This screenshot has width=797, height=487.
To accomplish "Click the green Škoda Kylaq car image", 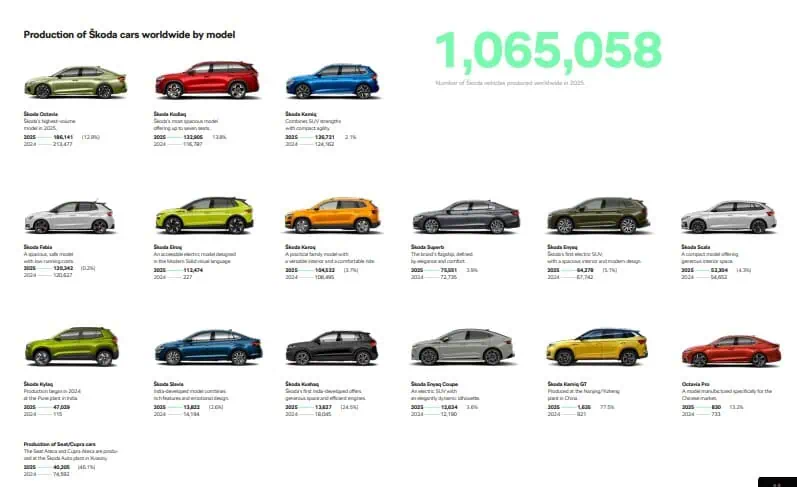I will point(72,346).
